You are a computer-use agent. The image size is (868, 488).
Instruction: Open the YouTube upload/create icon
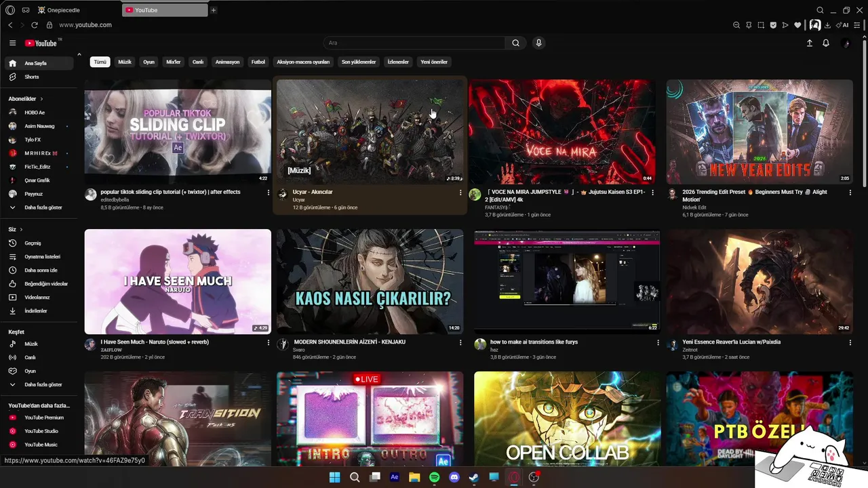[x=809, y=43]
